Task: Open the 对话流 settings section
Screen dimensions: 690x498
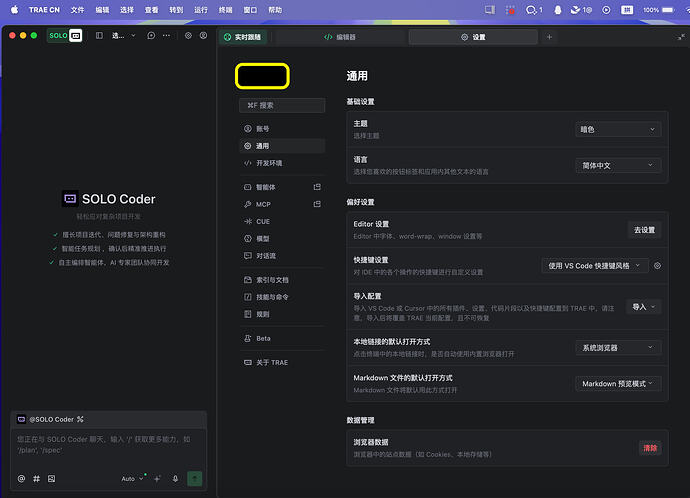Action: click(282, 256)
